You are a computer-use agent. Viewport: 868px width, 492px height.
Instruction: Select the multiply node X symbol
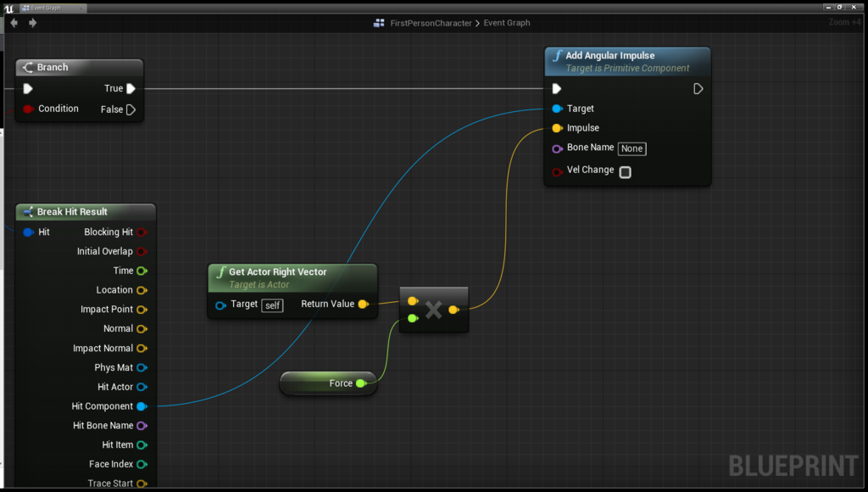coord(433,310)
